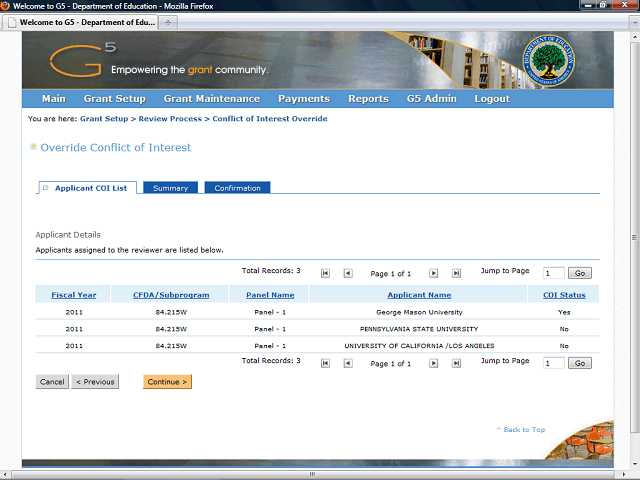Go to last page in top pager
This screenshot has height=480, width=640.
click(x=456, y=273)
